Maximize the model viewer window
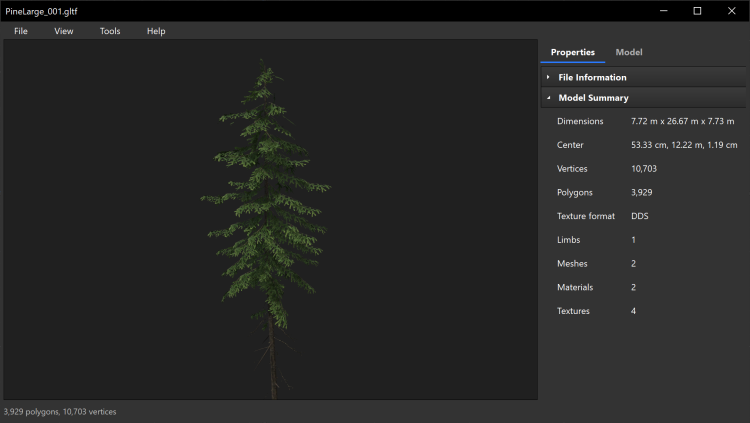Image resolution: width=750 pixels, height=423 pixels. [x=697, y=10]
